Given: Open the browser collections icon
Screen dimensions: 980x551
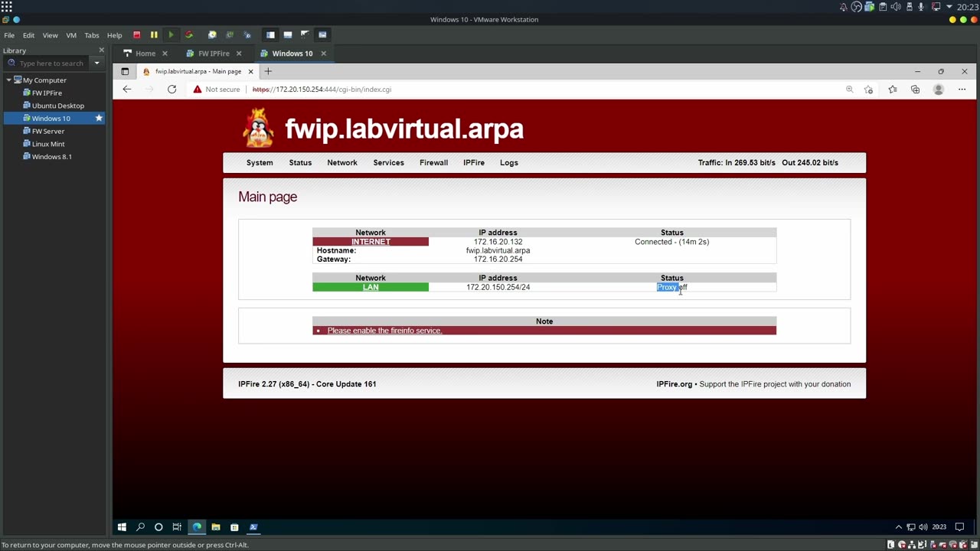Looking at the screenshot, I should [x=915, y=90].
